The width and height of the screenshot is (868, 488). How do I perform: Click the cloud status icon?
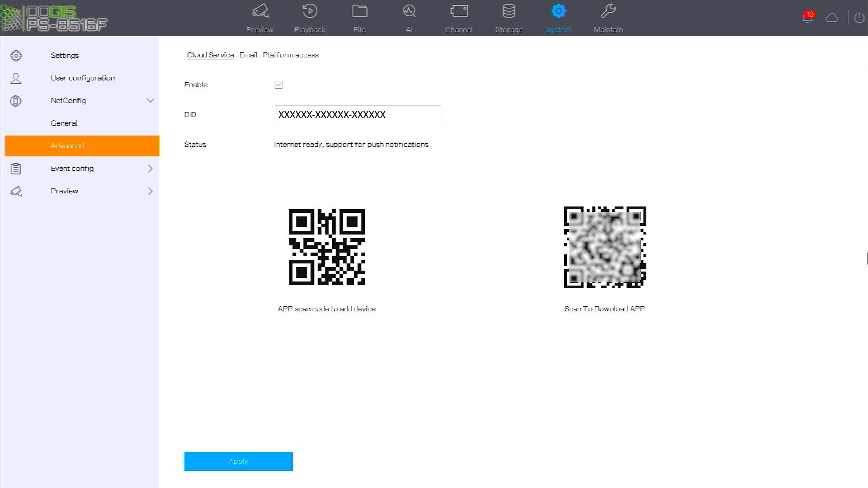click(832, 18)
